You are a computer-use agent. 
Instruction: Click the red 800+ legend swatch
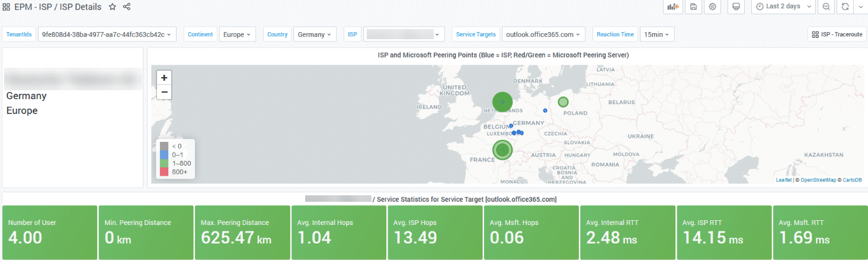[165, 172]
